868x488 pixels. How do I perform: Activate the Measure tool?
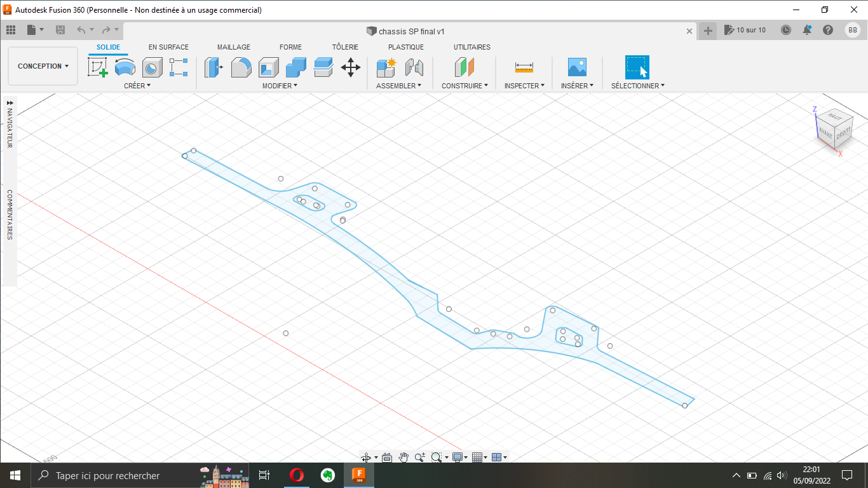524,67
